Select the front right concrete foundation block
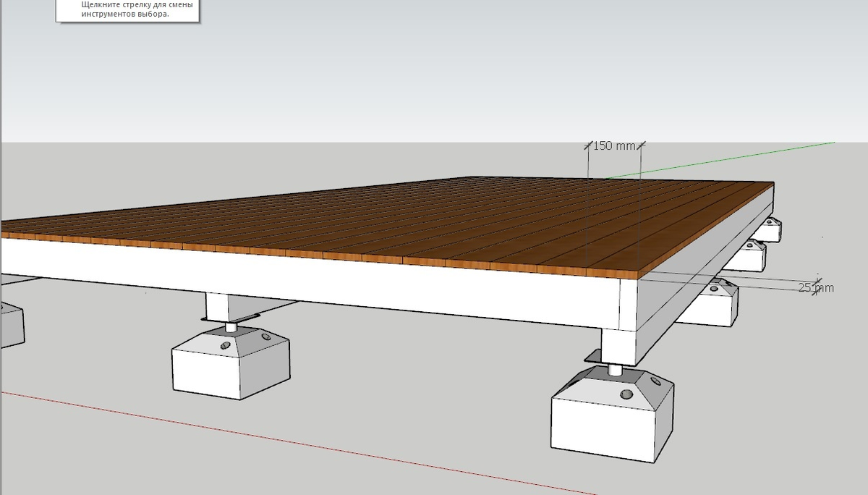 click(612, 415)
